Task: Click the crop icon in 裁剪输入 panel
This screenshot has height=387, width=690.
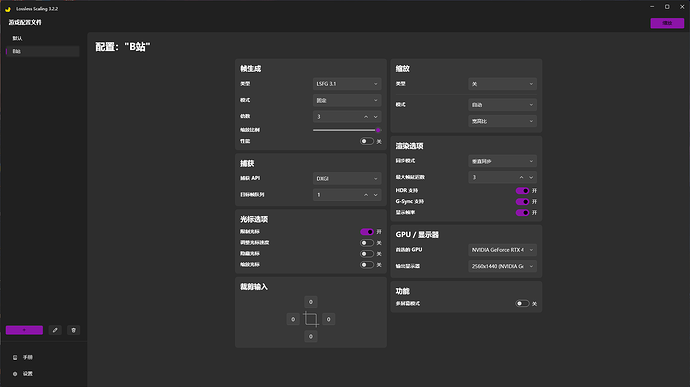Action: point(311,319)
